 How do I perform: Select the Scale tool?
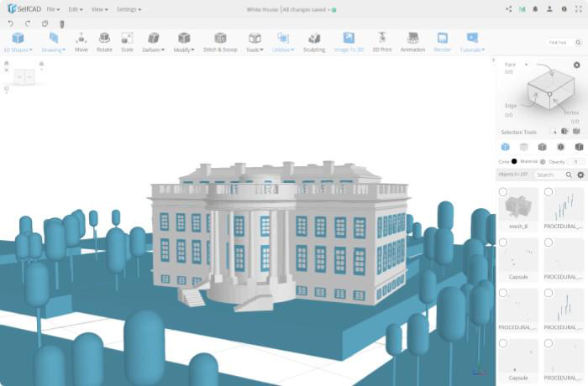pyautogui.click(x=127, y=41)
